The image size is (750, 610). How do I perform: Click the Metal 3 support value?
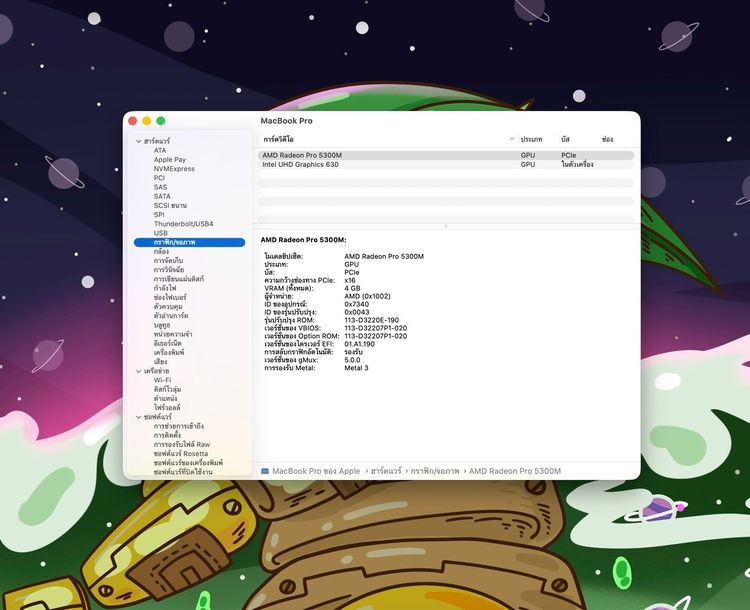click(x=356, y=368)
